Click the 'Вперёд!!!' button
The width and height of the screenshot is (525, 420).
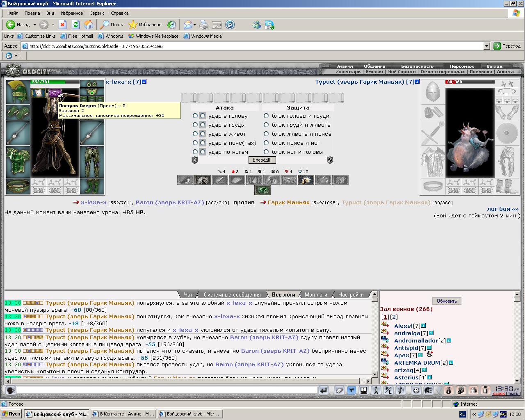(x=262, y=160)
